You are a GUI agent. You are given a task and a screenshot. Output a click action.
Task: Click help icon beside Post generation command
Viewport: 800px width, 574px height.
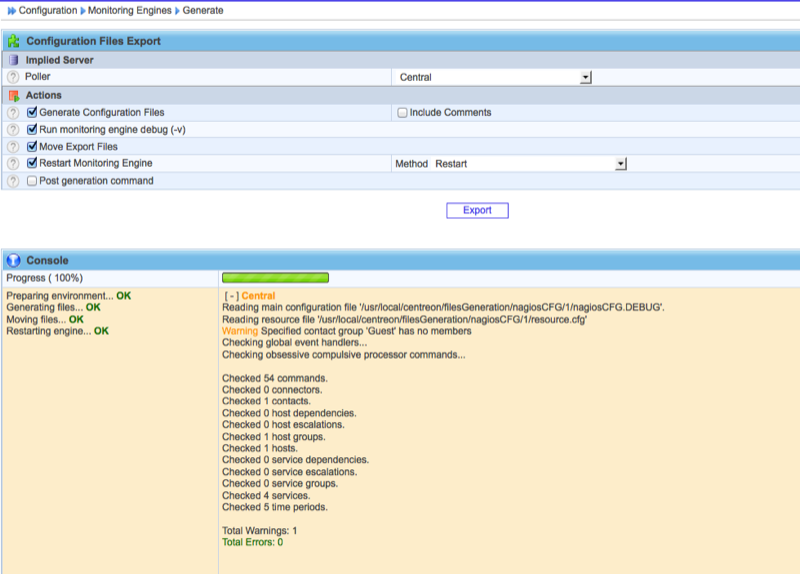click(x=13, y=181)
